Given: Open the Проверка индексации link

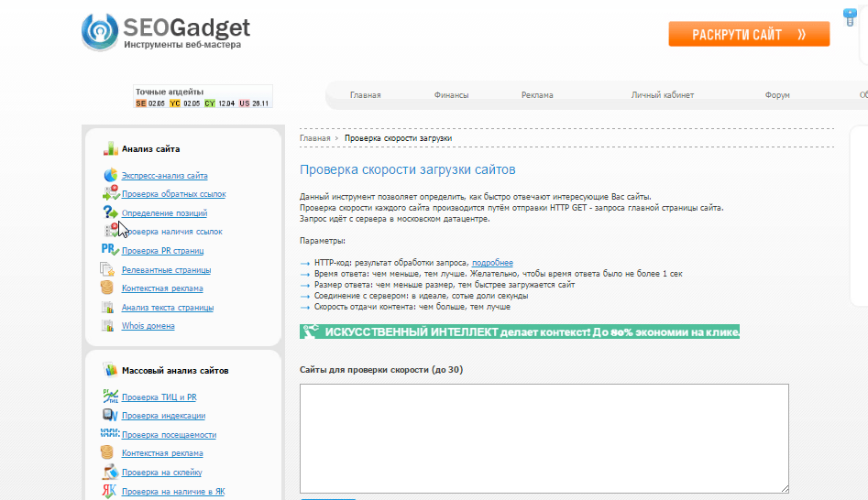Looking at the screenshot, I should pyautogui.click(x=163, y=416).
